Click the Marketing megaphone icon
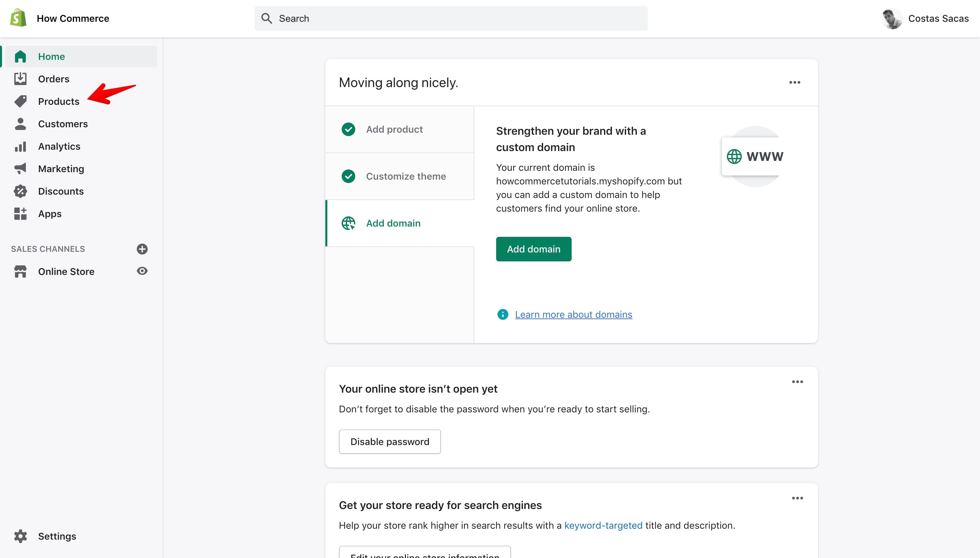Image resolution: width=980 pixels, height=558 pixels. [20, 169]
